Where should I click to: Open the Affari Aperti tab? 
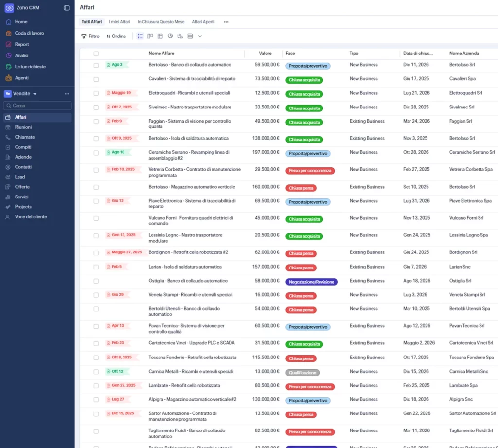click(x=203, y=22)
